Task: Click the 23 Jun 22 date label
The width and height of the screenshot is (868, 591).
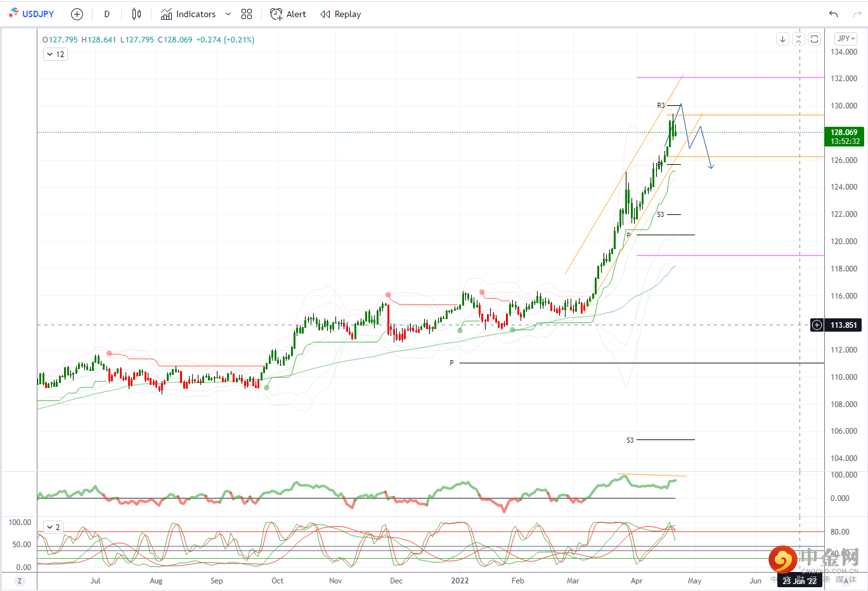Action: point(800,581)
